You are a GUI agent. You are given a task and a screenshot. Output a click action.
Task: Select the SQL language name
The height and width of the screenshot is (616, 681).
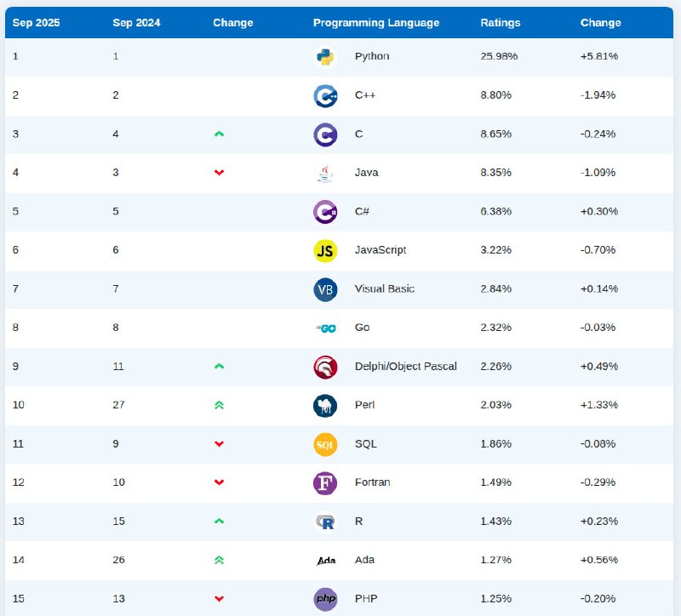point(366,443)
